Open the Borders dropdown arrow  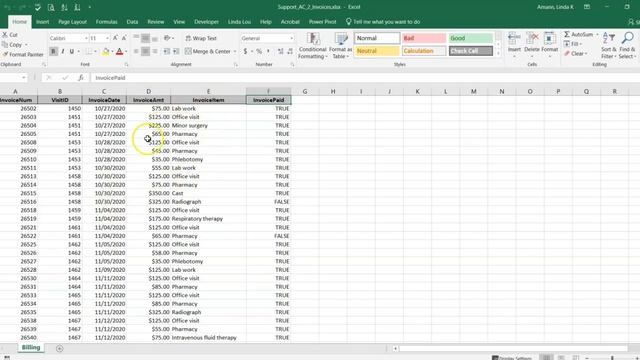96,51
